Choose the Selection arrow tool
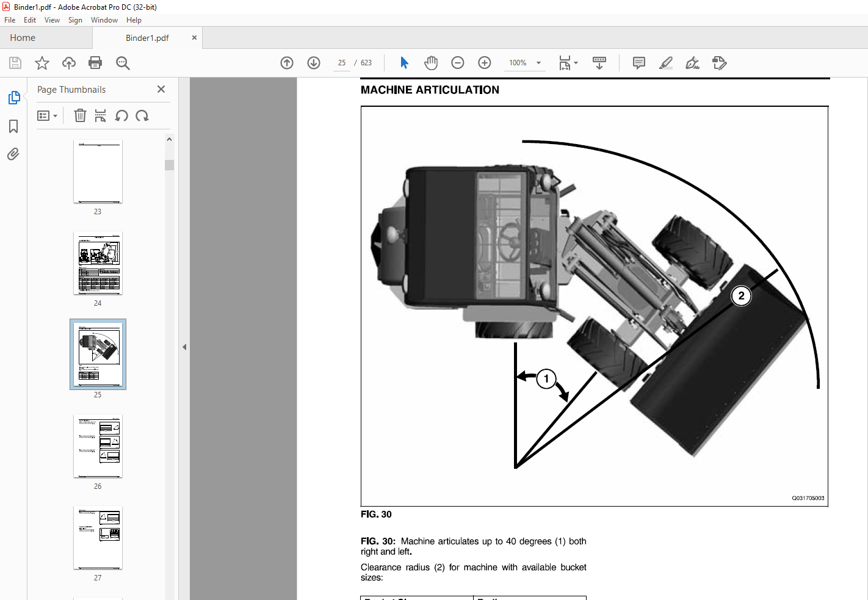Screen dimensions: 868x600 (x=404, y=63)
